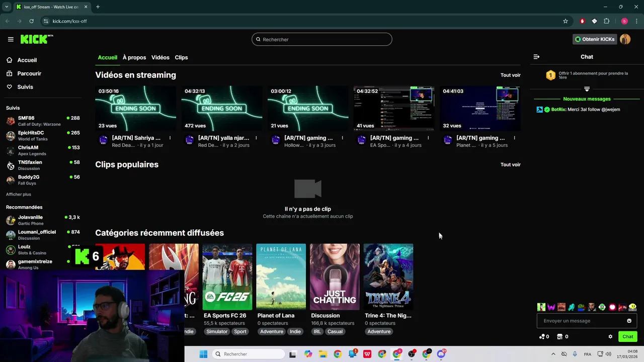Viewport: 644px width, 362px height.
Task: Click the Obtenir KICKs button
Action: tap(595, 39)
